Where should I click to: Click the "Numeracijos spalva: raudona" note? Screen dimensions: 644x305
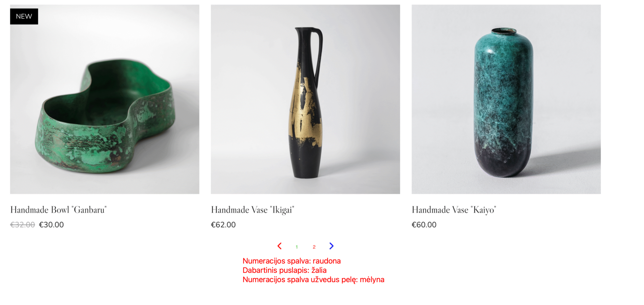click(292, 261)
